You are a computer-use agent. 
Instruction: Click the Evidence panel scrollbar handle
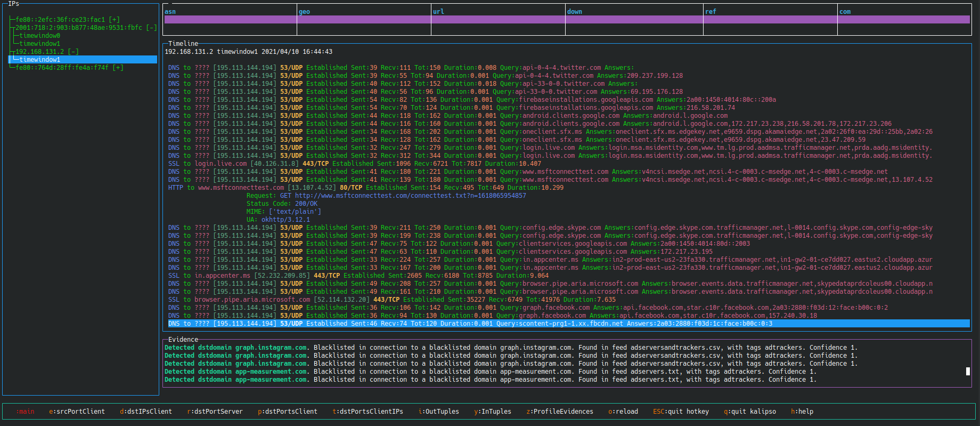pyautogui.click(x=968, y=371)
